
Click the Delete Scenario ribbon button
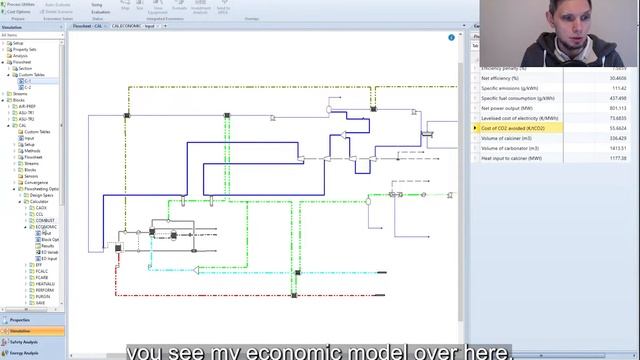pos(56,12)
